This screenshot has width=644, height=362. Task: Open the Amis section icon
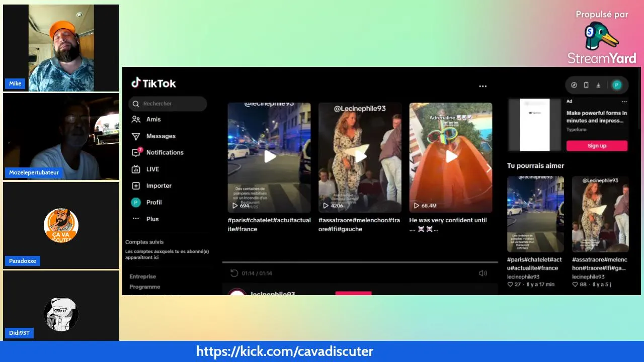136,119
